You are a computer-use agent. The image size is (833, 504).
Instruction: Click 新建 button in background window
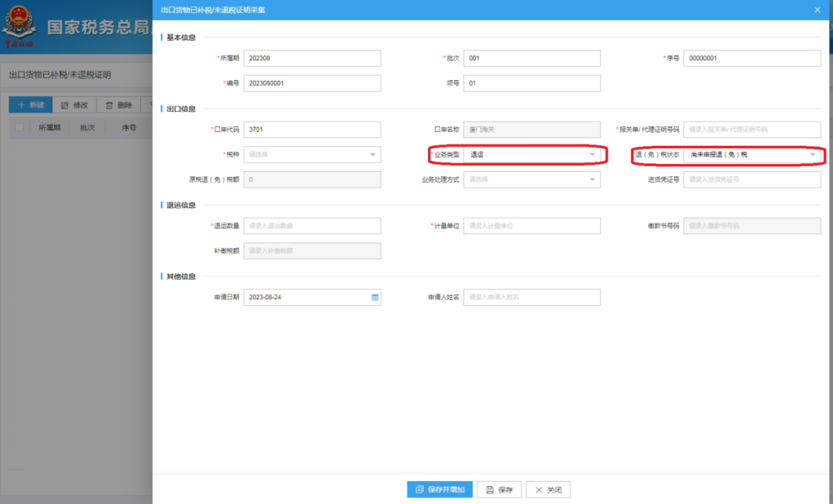pyautogui.click(x=30, y=105)
